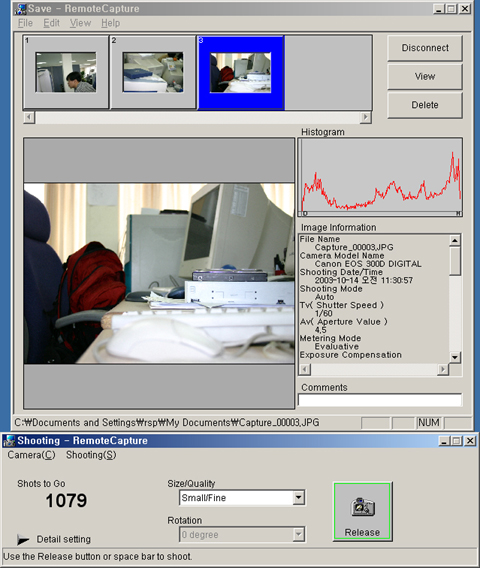The width and height of the screenshot is (480, 568).
Task: Click the Save window title bar icon
Action: pos(20,9)
